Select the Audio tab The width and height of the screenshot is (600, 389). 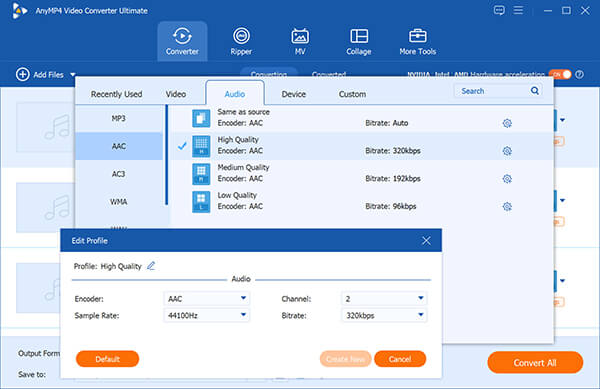235,94
